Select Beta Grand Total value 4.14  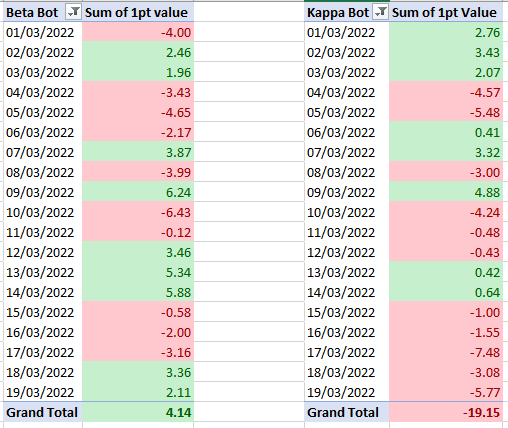tap(138, 412)
